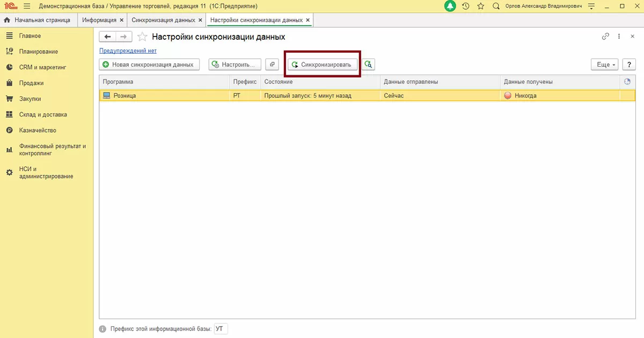Click Продажи shopping bag icon

click(x=9, y=83)
